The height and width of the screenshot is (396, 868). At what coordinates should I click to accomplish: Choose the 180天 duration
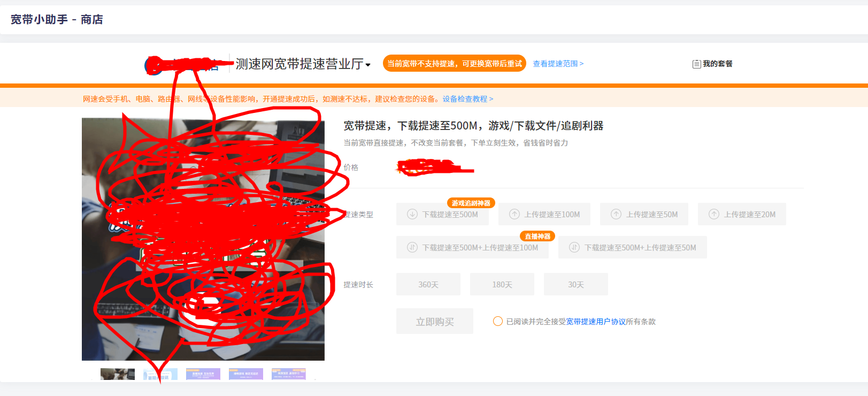click(502, 284)
